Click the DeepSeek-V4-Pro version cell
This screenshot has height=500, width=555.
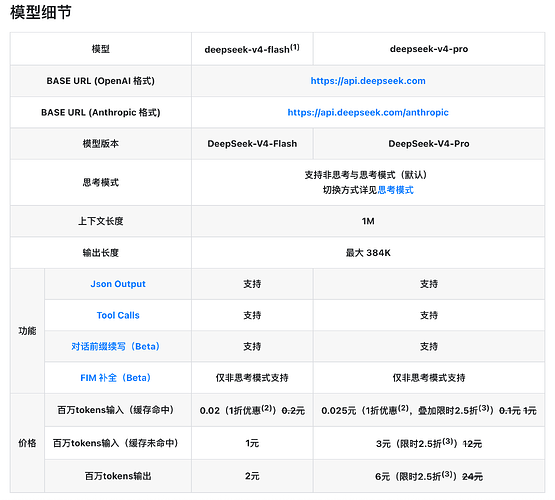tap(429, 144)
